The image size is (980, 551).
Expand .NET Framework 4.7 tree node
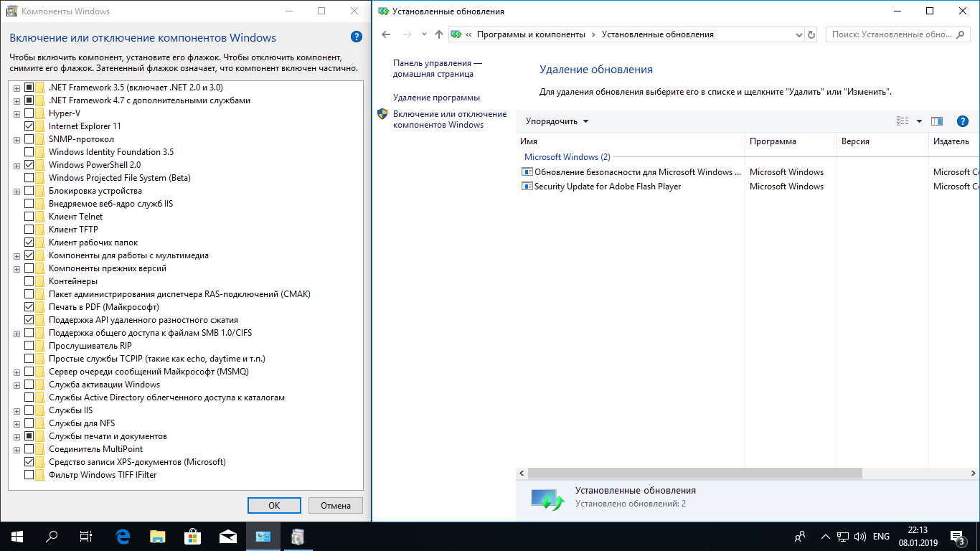[17, 100]
